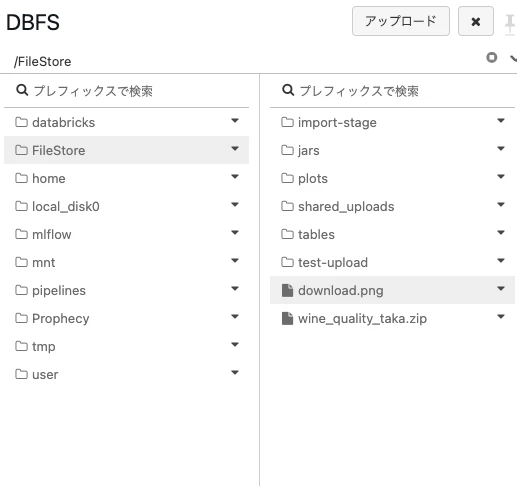This screenshot has height=486, width=517.
Task: Open the dropdown arrow for FileStore
Action: point(235,148)
